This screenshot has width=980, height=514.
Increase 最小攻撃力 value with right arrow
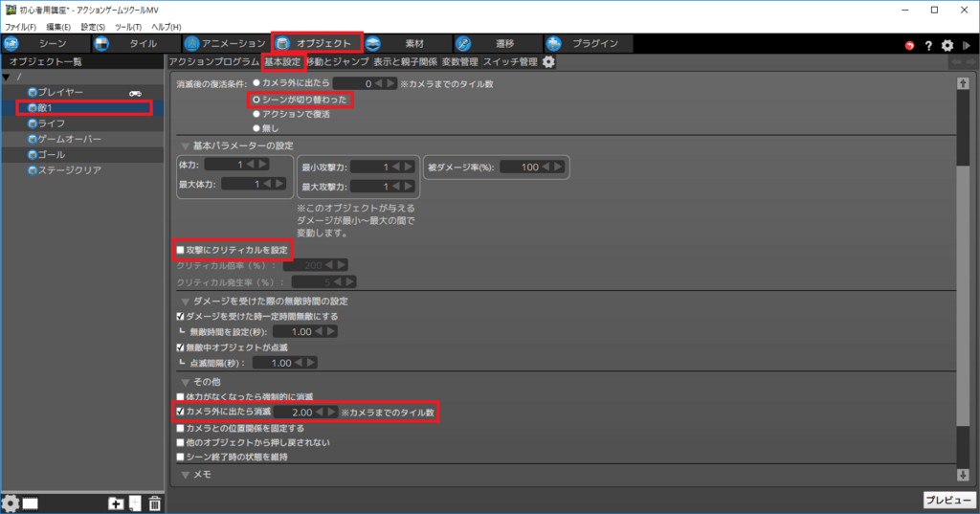click(x=409, y=167)
